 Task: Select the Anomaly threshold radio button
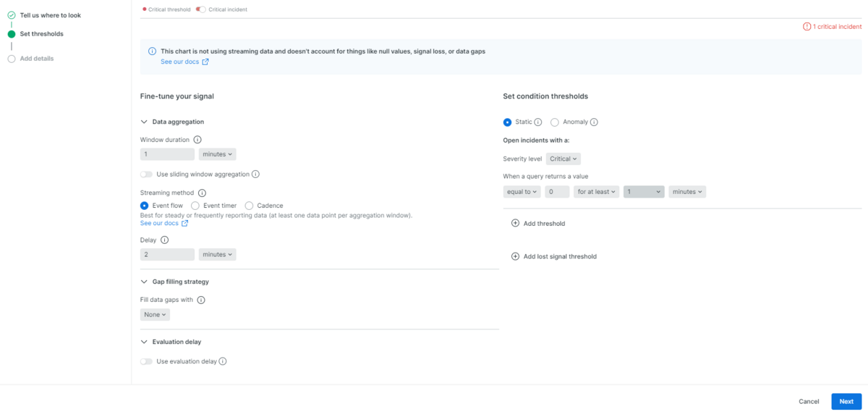click(555, 122)
